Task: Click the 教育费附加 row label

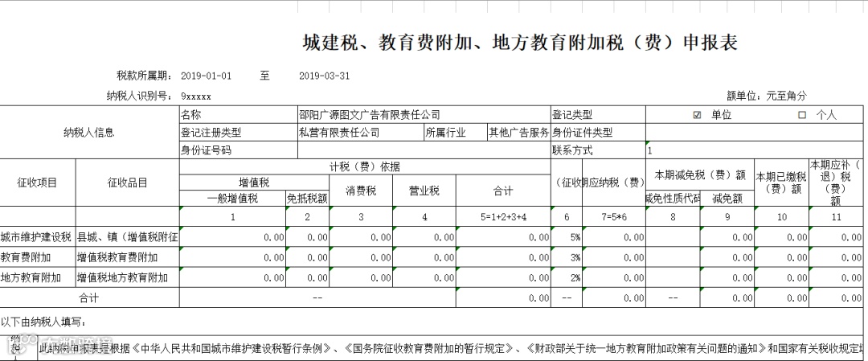Action: coord(38,257)
